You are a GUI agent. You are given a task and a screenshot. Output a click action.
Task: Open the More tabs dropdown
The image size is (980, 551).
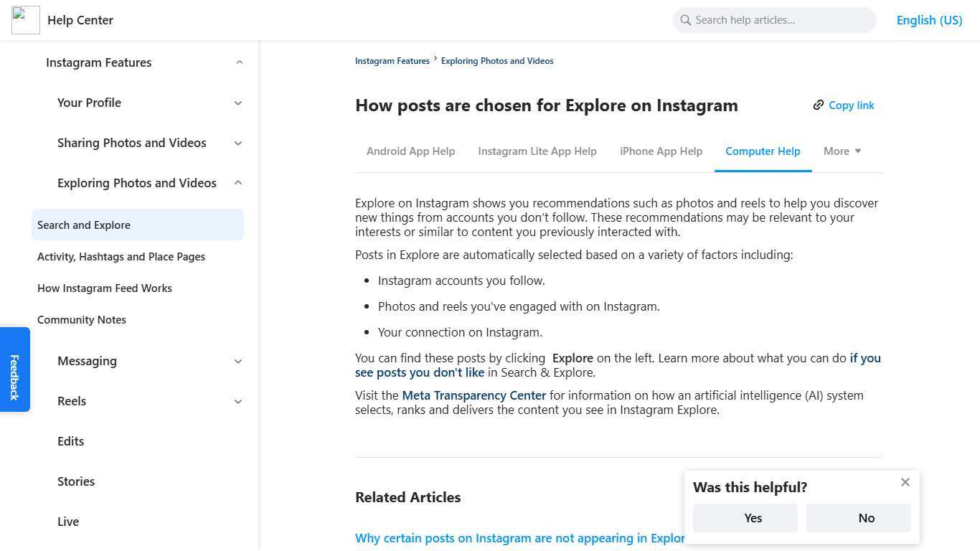[x=842, y=151]
